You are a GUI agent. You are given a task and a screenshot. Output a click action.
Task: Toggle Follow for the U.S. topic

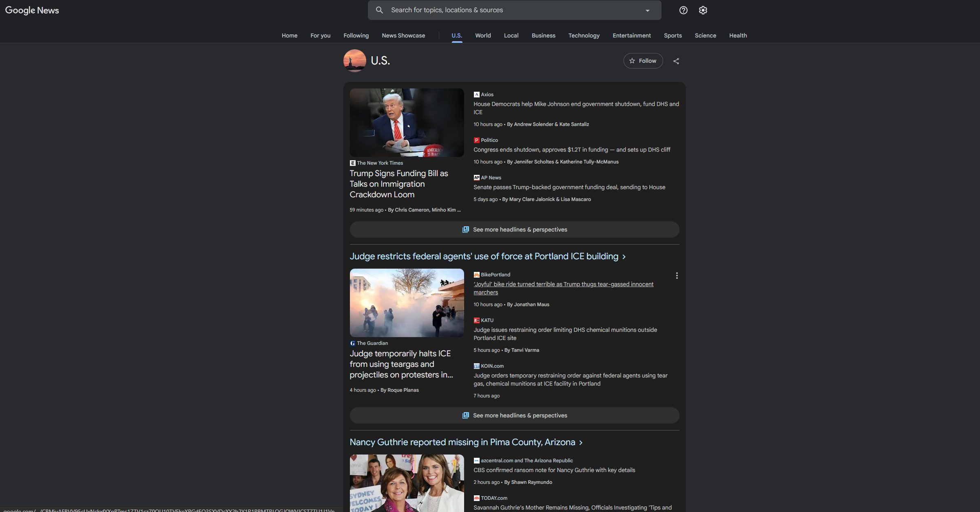pyautogui.click(x=643, y=61)
